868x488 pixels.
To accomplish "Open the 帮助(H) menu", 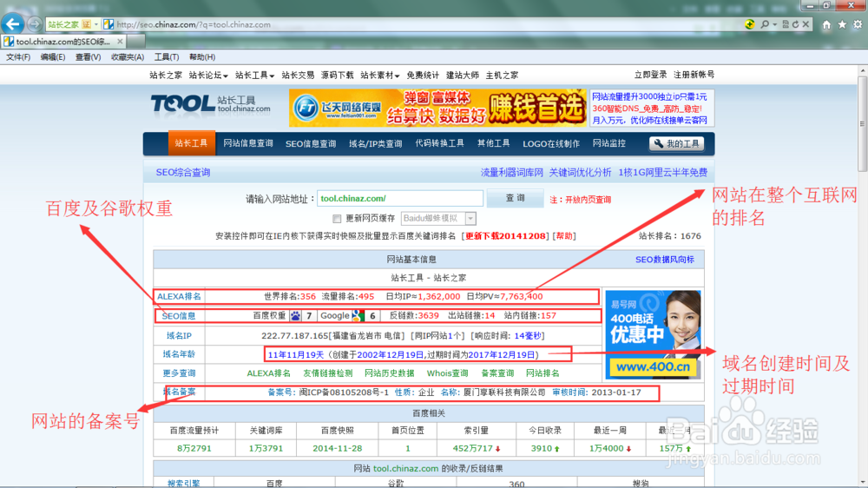I will tap(202, 57).
